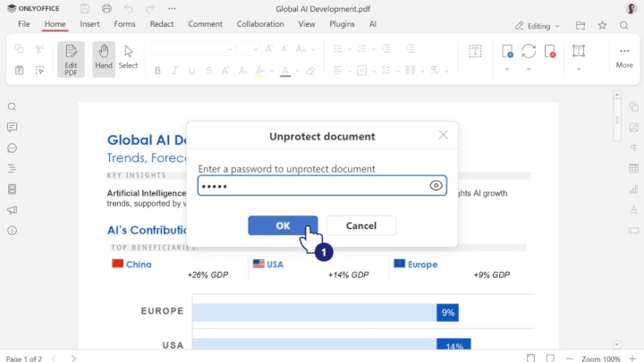Undo the last action
Screen dimensions: 644x362
pos(129,9)
